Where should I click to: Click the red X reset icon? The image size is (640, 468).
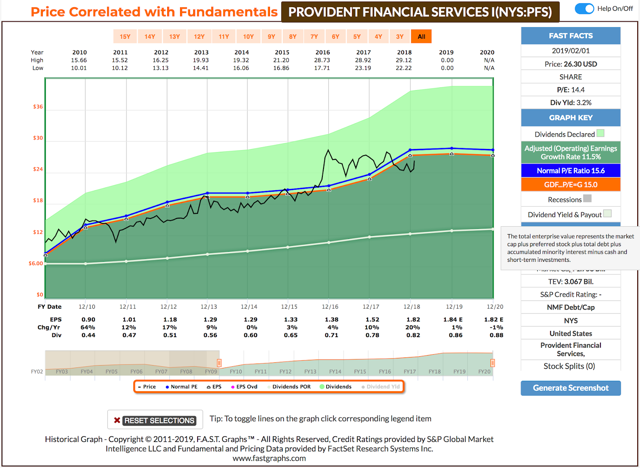117,420
